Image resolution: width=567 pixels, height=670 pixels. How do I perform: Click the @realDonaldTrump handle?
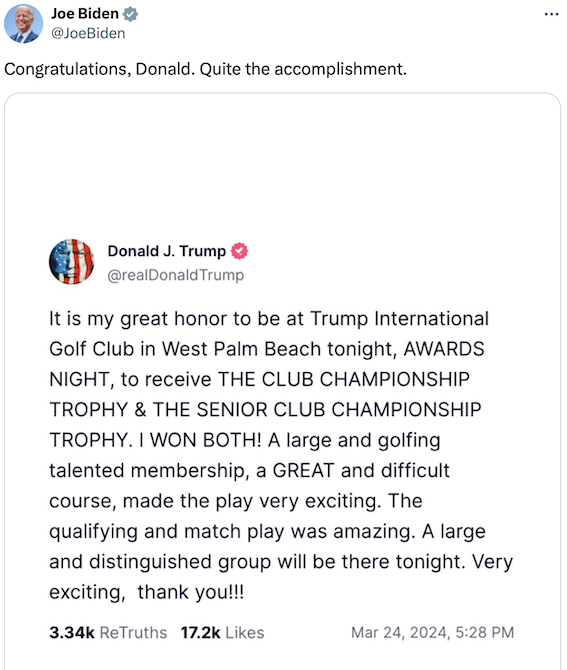tap(176, 275)
